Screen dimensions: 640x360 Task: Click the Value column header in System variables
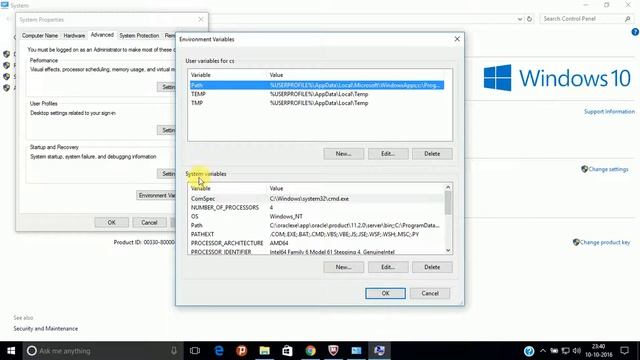[x=356, y=189]
